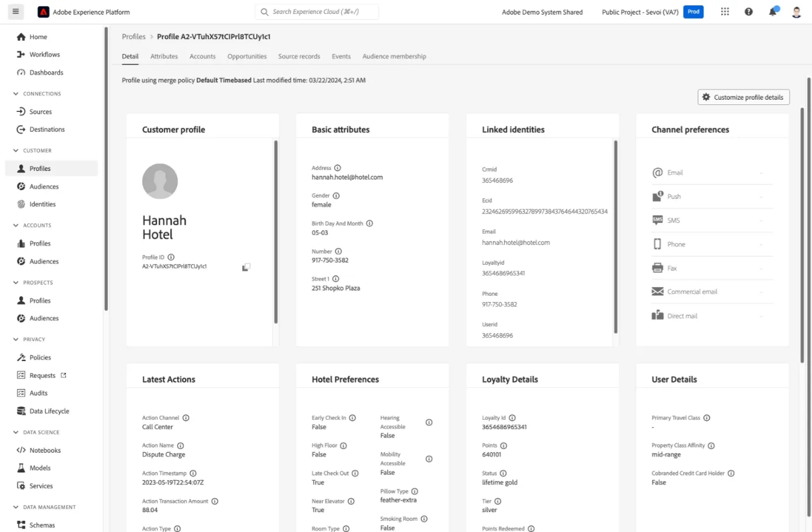Open the app switcher grid icon
This screenshot has height=532, width=812.
724,12
